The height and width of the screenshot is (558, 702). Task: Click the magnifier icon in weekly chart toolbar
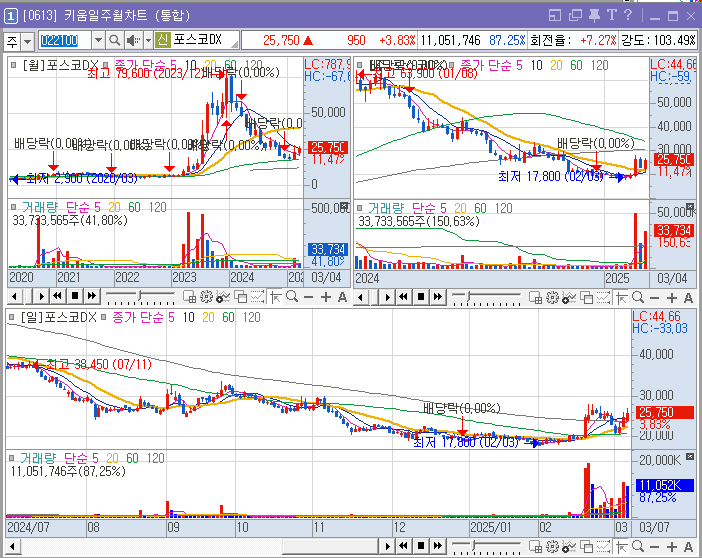coord(638,297)
